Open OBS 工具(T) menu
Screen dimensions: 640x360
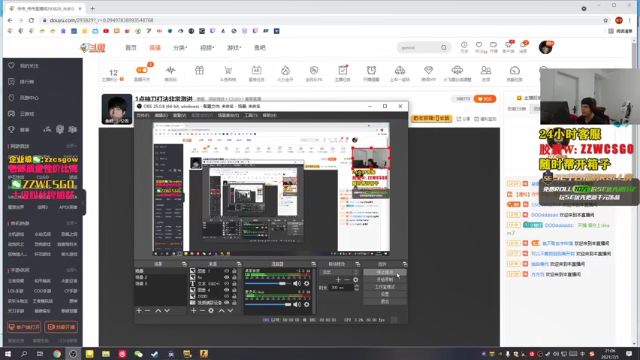[251, 116]
